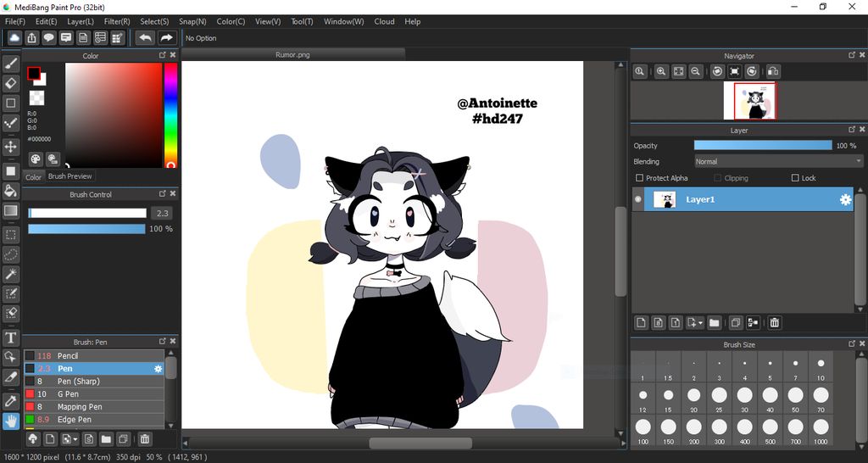Duplicate layer icon in Layer panel
The width and height of the screenshot is (868, 463).
pos(736,322)
